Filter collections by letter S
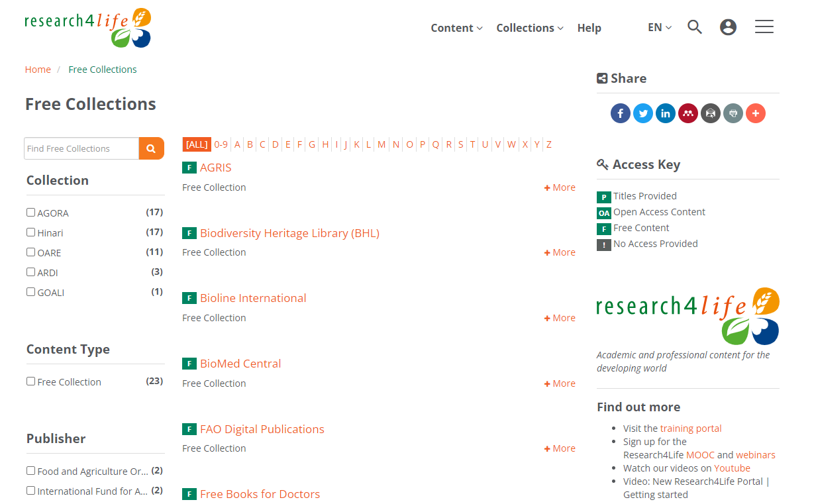The height and width of the screenshot is (504, 814). [x=460, y=144]
